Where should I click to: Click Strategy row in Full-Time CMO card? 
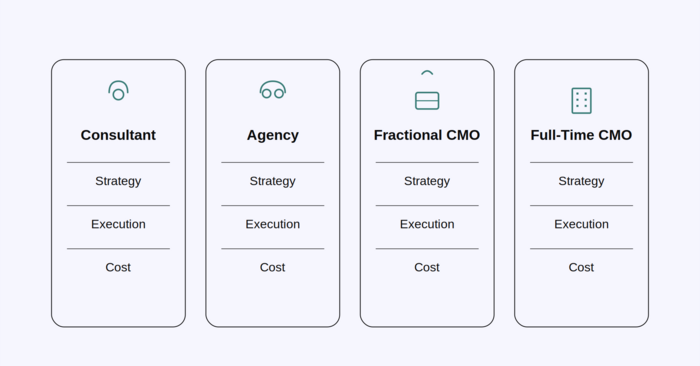[582, 181]
